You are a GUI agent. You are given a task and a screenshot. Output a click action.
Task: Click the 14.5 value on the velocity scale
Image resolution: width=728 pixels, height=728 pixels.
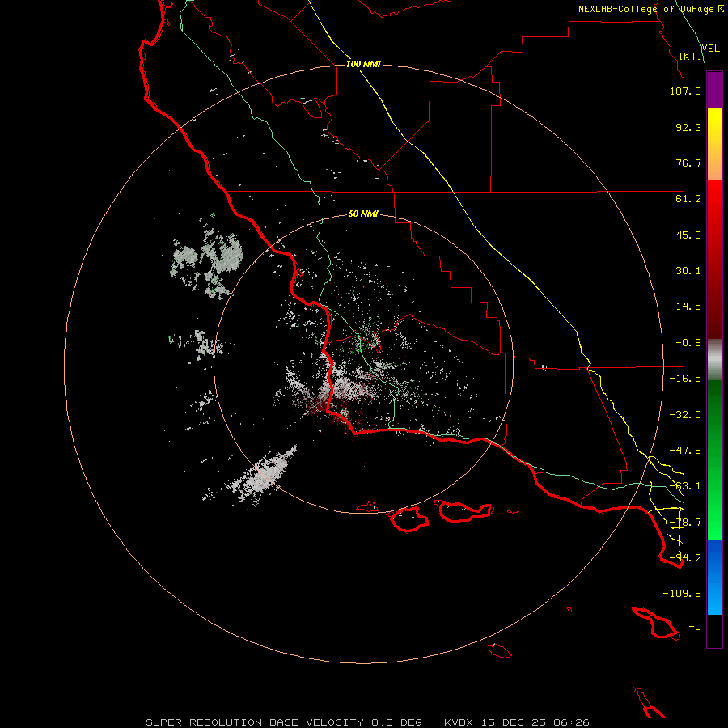coord(688,307)
